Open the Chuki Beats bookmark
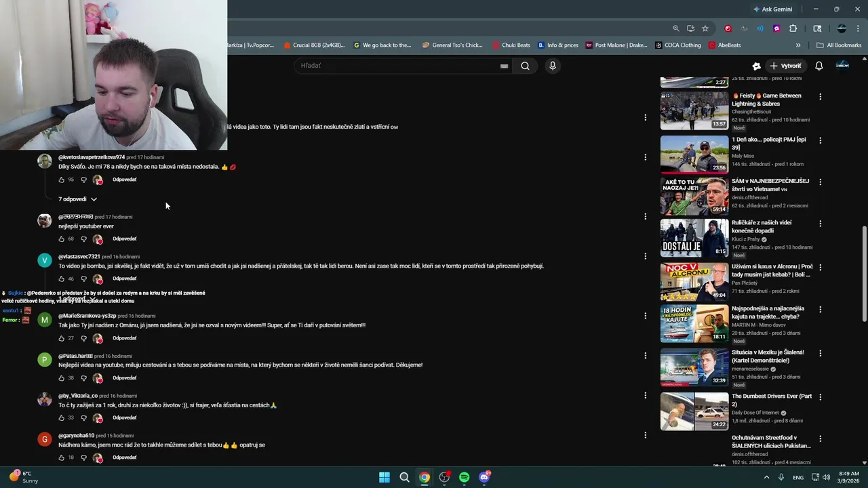Viewport: 868px width, 488px height. pyautogui.click(x=511, y=45)
